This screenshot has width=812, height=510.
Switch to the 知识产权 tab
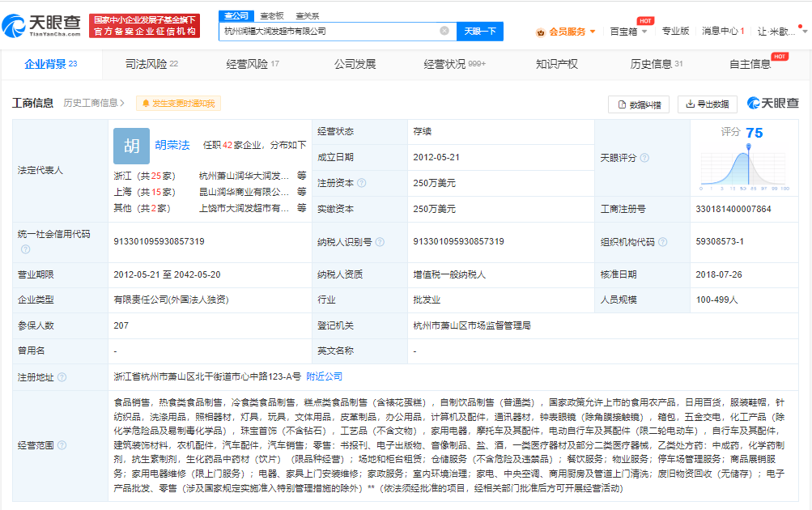tap(557, 64)
